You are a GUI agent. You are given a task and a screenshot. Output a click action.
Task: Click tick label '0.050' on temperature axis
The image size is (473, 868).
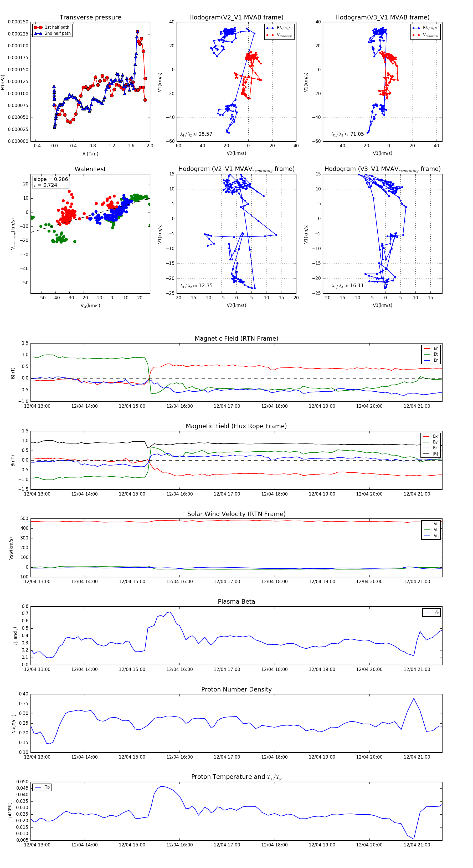click(x=23, y=782)
